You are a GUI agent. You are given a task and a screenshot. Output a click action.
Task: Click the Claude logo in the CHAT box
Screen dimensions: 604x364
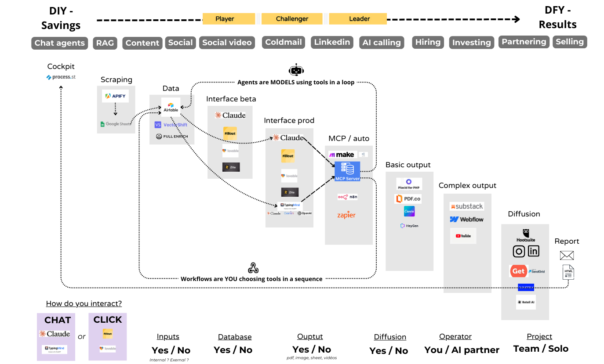pos(55,334)
